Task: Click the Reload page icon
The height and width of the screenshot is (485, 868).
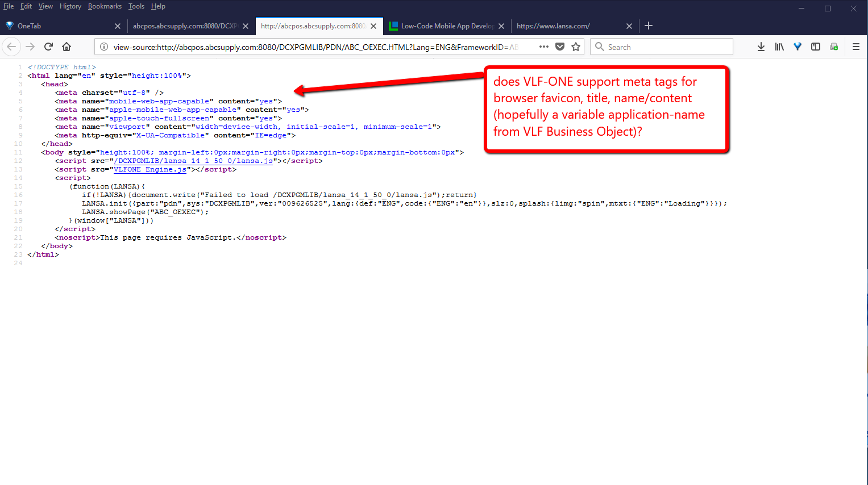Action: 48,47
